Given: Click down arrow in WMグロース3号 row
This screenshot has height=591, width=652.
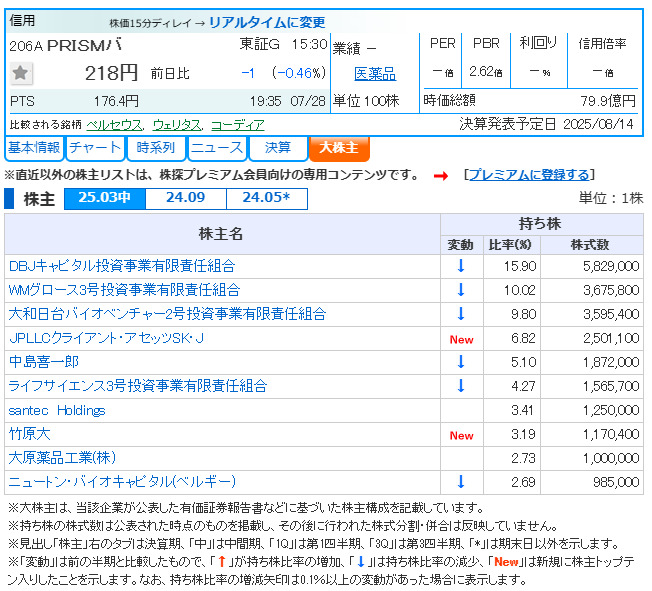Looking at the screenshot, I should tap(461, 290).
